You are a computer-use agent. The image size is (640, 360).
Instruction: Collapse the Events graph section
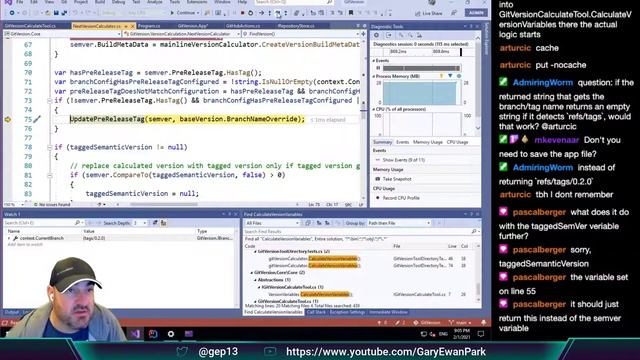(373, 60)
